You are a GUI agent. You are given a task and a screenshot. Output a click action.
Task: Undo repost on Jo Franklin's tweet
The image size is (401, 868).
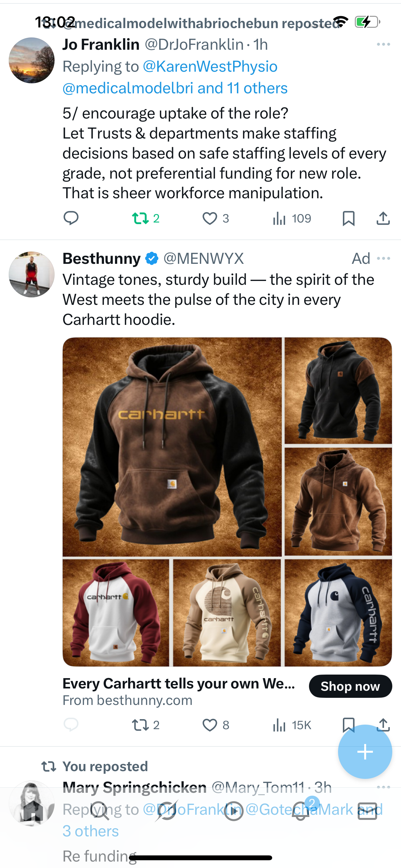(146, 218)
